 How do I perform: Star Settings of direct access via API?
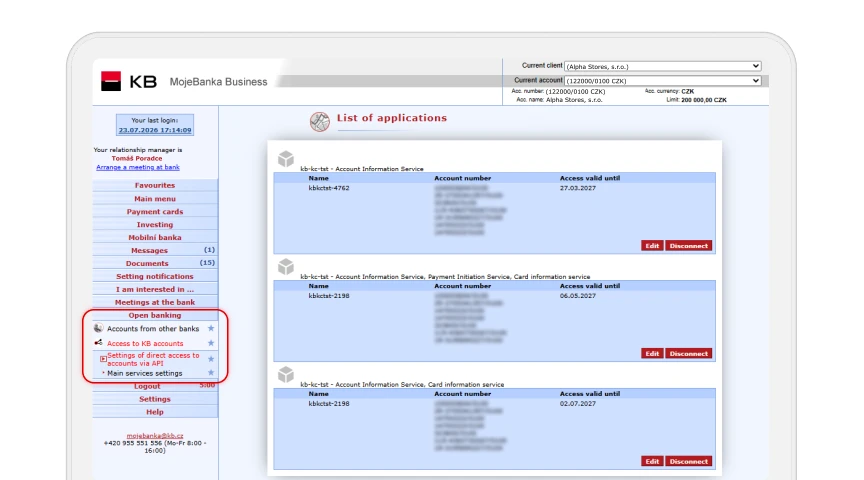[x=210, y=359]
